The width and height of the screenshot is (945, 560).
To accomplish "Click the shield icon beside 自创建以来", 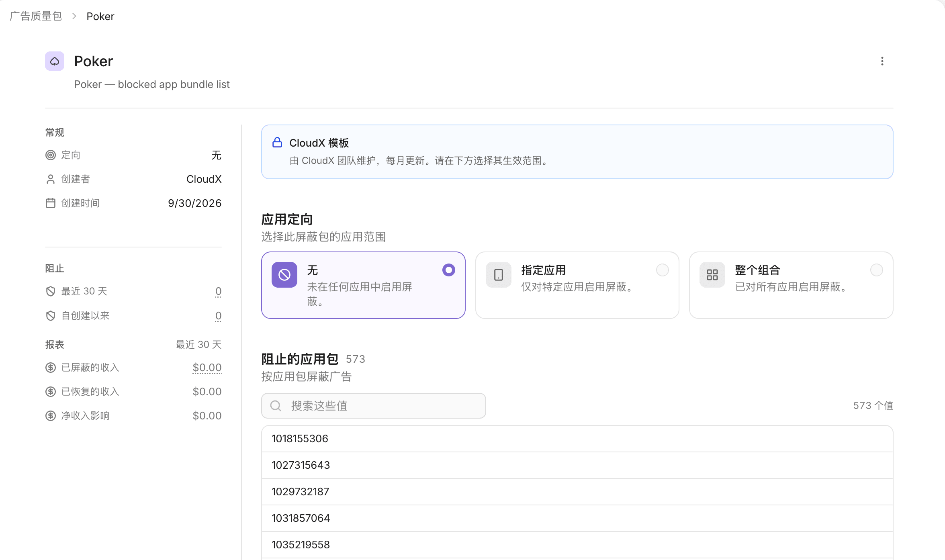I will pyautogui.click(x=51, y=316).
